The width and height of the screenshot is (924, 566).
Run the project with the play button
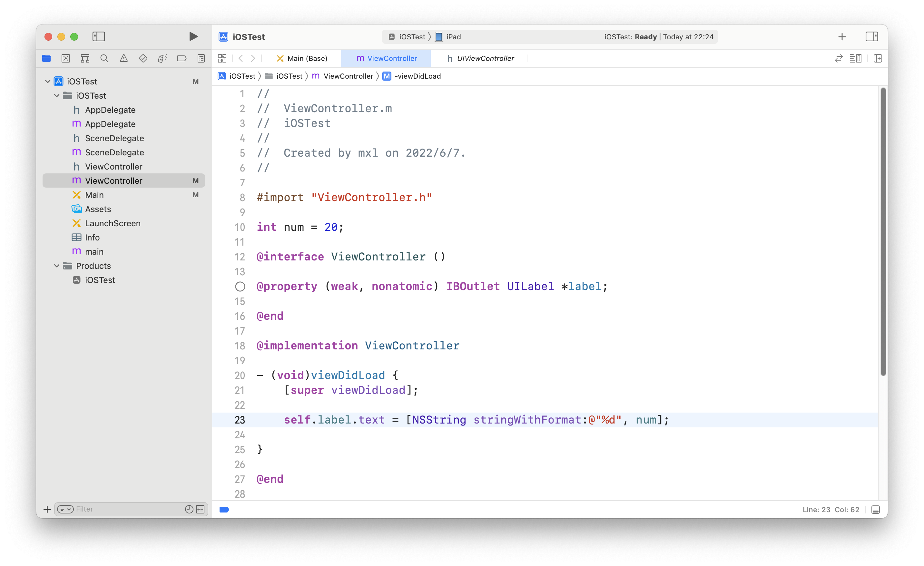pos(193,36)
